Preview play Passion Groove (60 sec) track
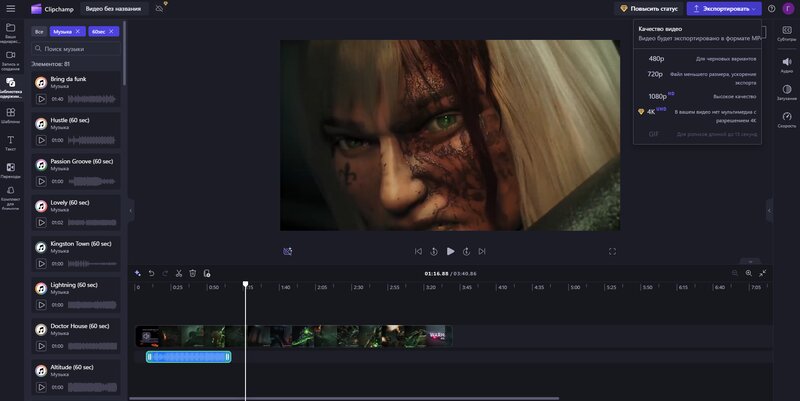The height and width of the screenshot is (401, 800). click(x=41, y=181)
